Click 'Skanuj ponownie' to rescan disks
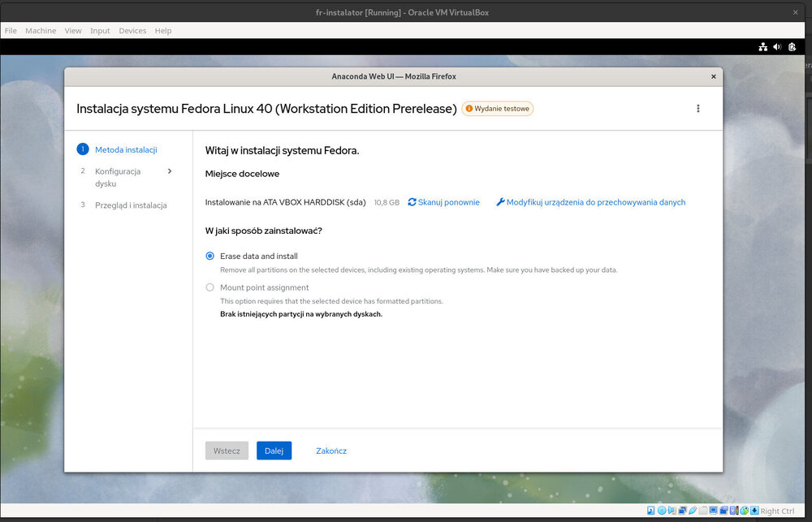Image resolution: width=812 pixels, height=522 pixels. click(443, 202)
